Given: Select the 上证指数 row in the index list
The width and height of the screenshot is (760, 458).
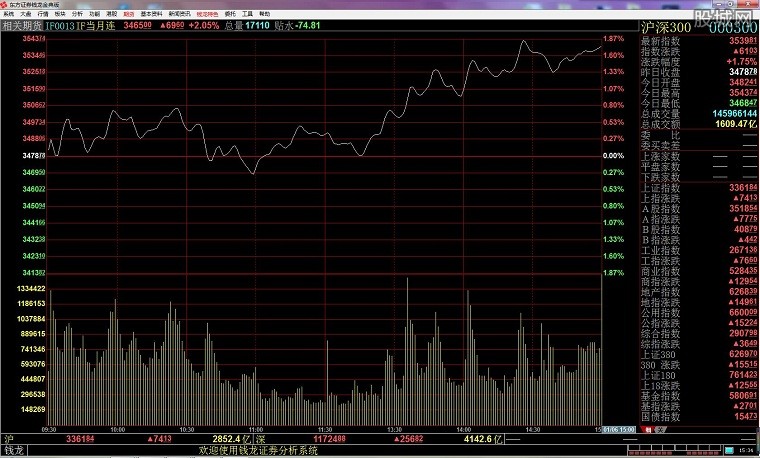Looking at the screenshot, I should (x=660, y=187).
